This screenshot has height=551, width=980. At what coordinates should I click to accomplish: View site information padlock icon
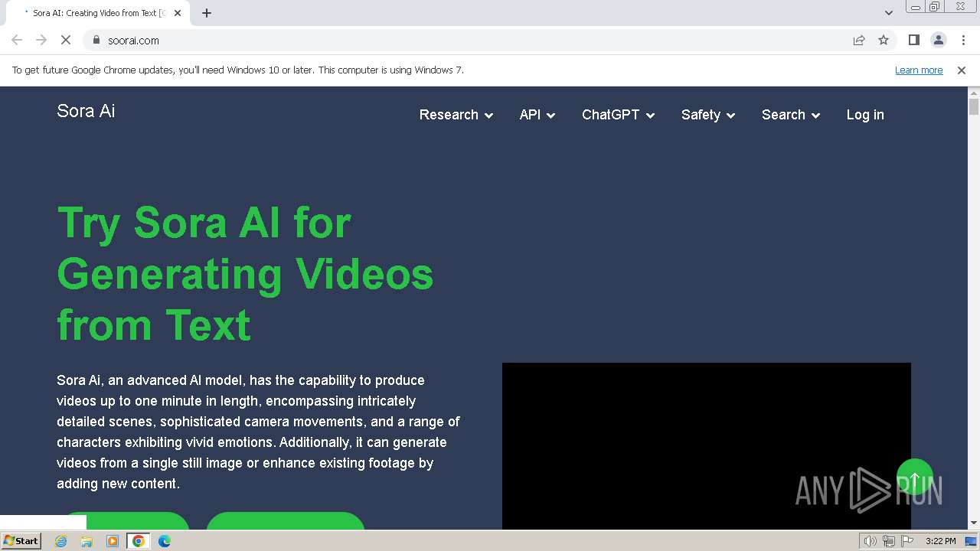click(x=96, y=41)
